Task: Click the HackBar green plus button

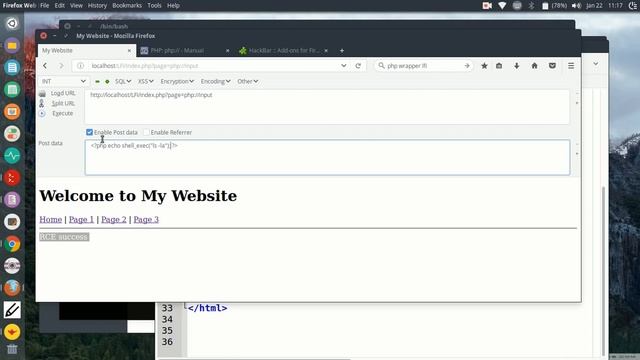Action: pyautogui.click(x=107, y=82)
